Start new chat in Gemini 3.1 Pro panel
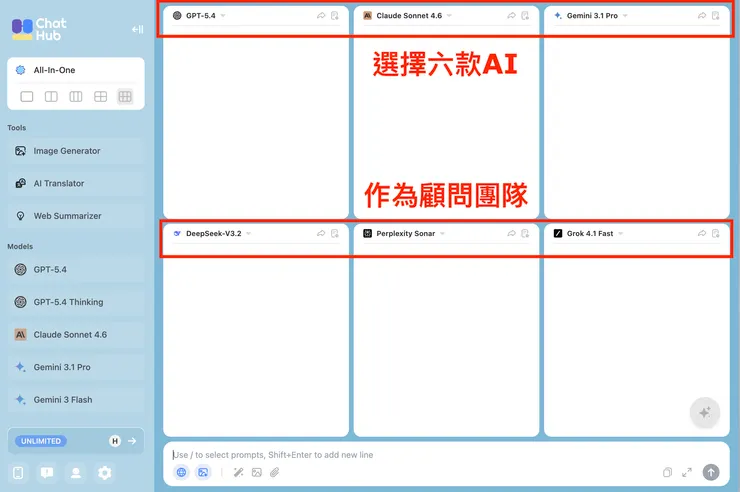 click(715, 16)
